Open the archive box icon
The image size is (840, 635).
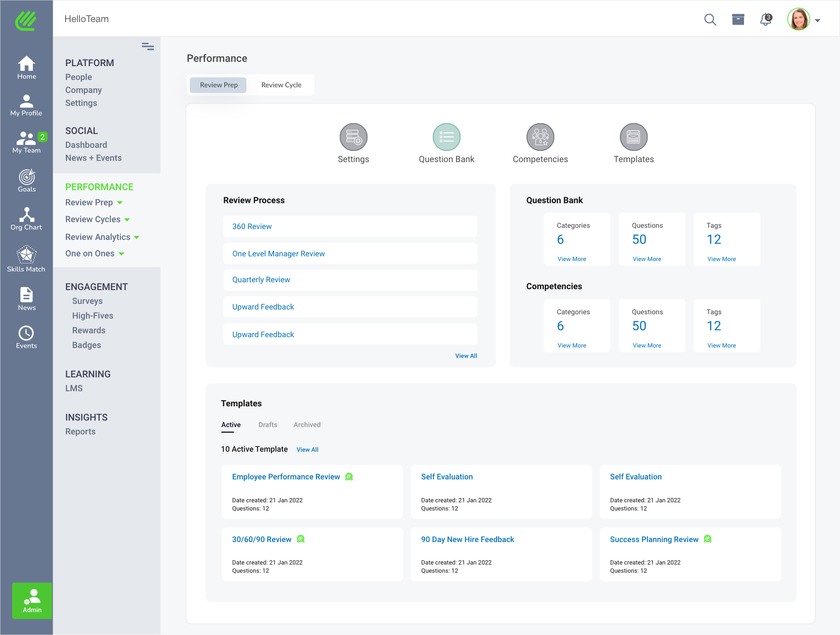[738, 19]
